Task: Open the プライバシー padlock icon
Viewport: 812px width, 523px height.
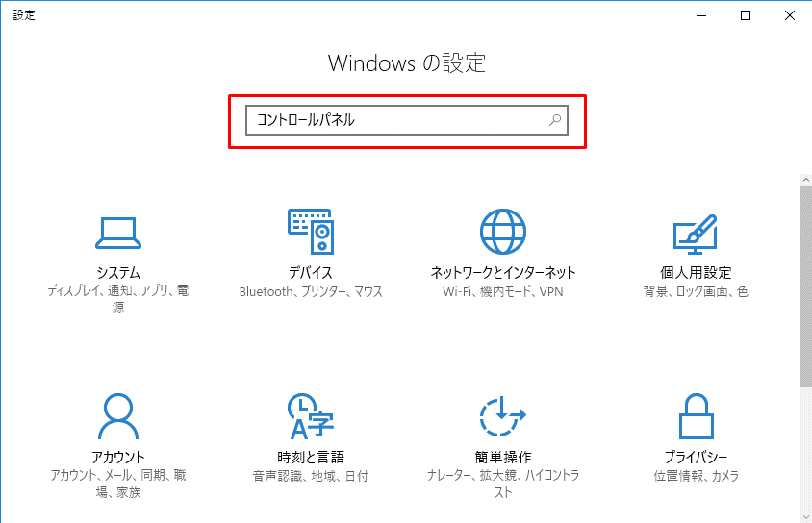Action: [x=696, y=416]
